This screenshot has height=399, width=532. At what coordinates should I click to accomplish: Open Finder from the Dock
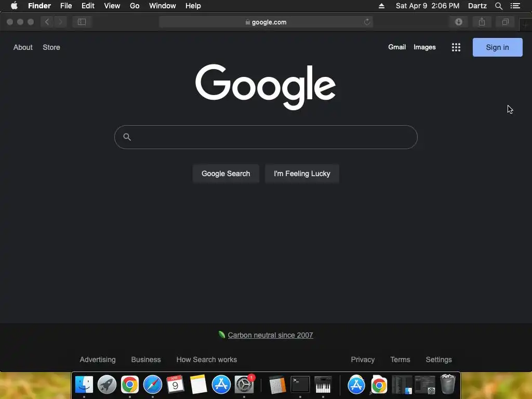pos(84,385)
